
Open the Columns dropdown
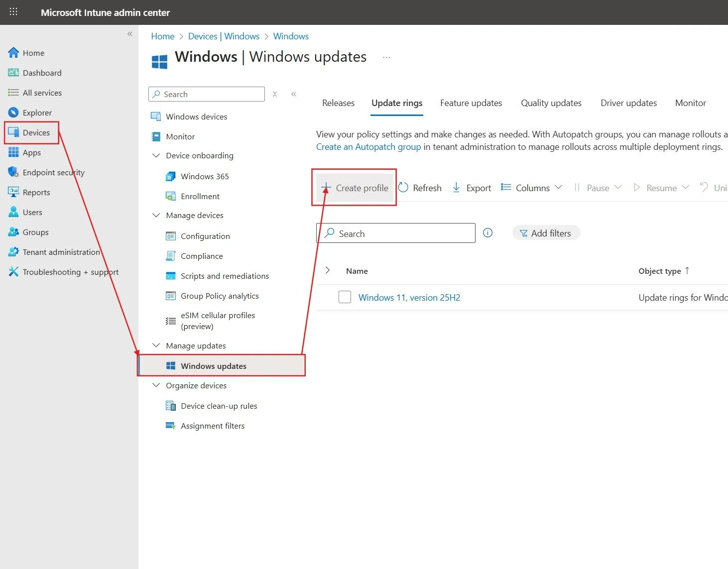531,188
